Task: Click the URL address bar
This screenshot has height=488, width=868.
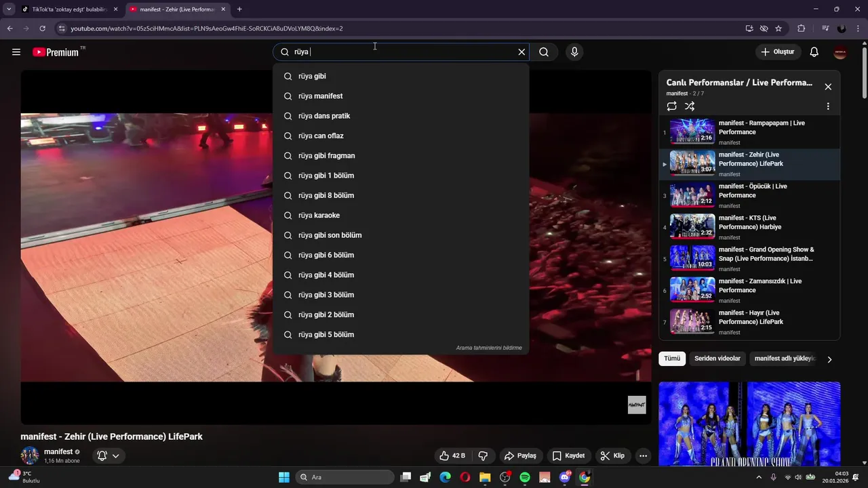Action: click(400, 28)
